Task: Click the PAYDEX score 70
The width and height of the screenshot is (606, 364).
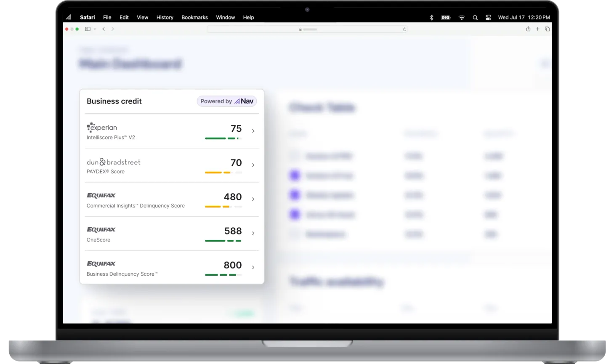Action: pos(236,162)
